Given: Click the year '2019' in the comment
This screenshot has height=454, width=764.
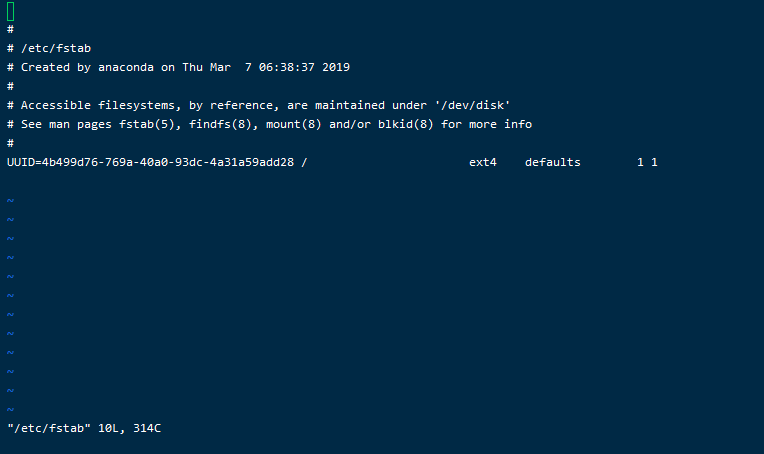Looking at the screenshot, I should click(336, 67).
